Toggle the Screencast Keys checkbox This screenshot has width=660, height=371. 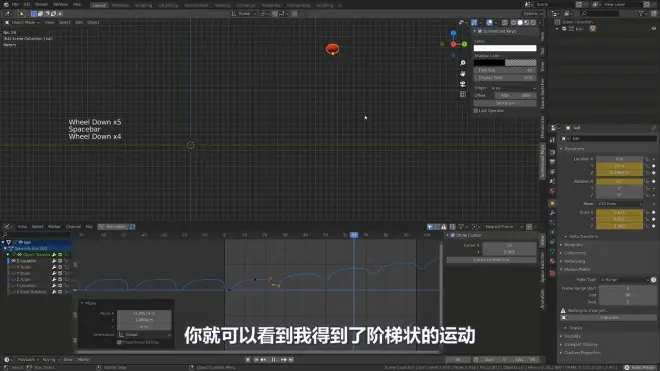(x=480, y=31)
